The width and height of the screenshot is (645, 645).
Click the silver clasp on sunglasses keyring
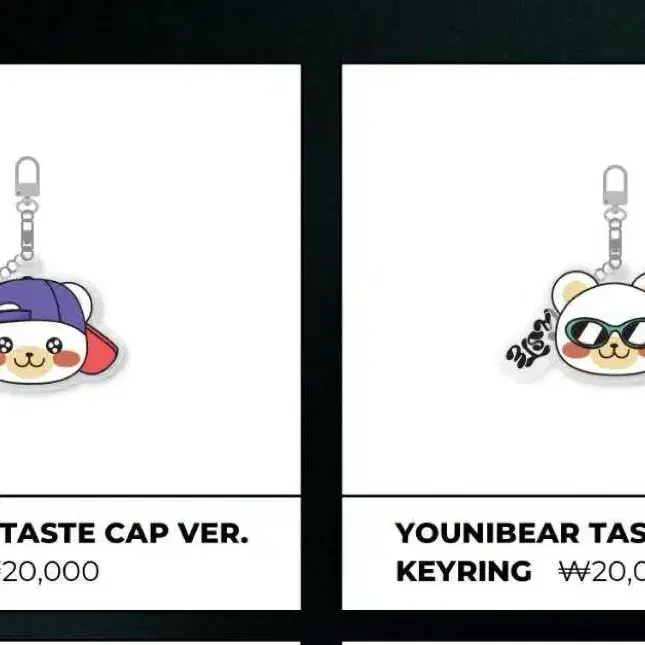pos(615,185)
